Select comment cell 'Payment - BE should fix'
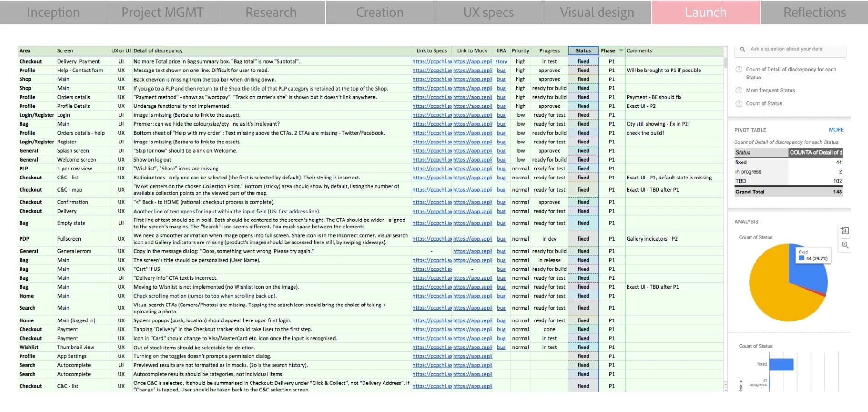The height and width of the screenshot is (412, 868). [674, 97]
